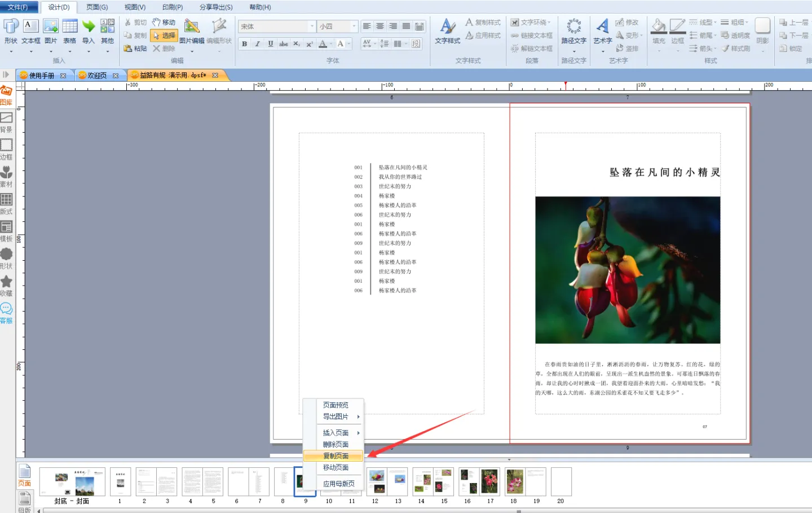Image resolution: width=812 pixels, height=513 pixels.
Task: Insert a table using 表格
Action: tap(70, 31)
